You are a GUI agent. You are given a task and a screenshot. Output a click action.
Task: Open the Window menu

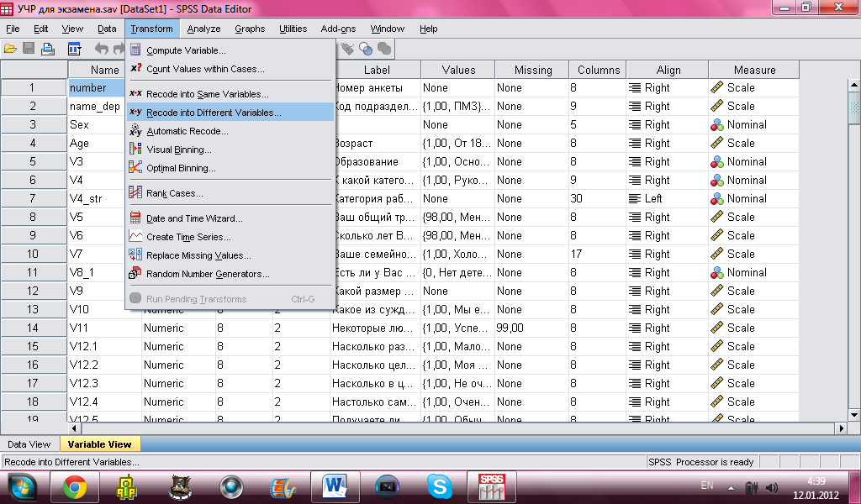pyautogui.click(x=387, y=29)
